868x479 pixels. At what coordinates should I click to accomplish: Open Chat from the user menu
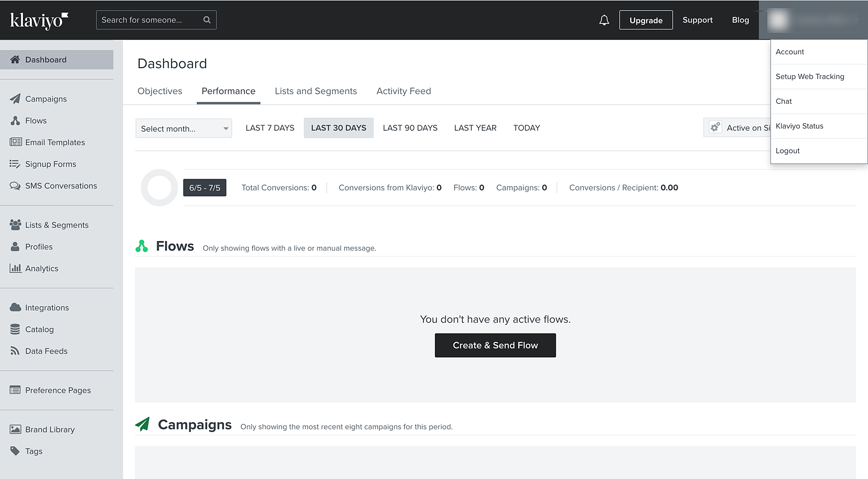pyautogui.click(x=819, y=101)
